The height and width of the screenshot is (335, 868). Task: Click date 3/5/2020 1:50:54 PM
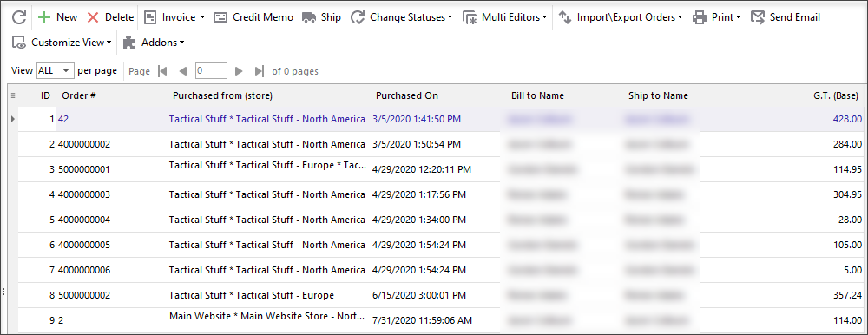click(x=417, y=145)
